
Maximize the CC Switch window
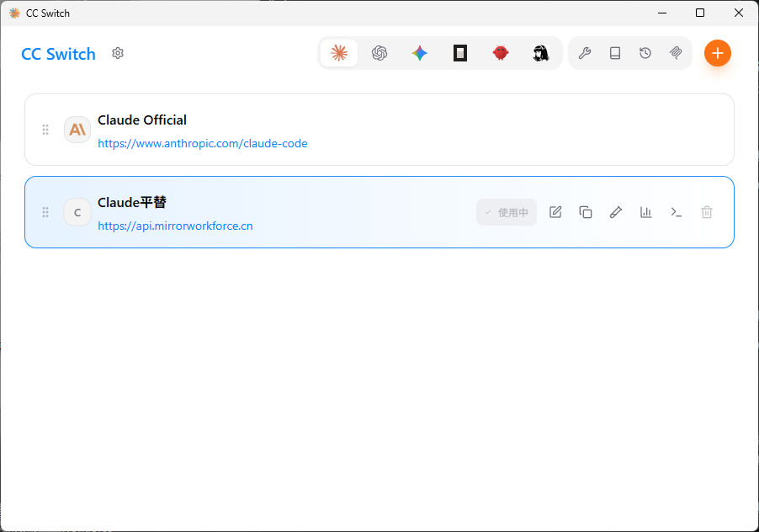[x=700, y=13]
